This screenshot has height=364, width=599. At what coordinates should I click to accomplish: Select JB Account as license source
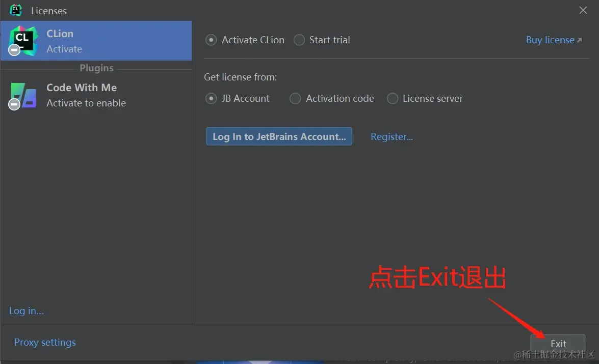[x=237, y=98]
